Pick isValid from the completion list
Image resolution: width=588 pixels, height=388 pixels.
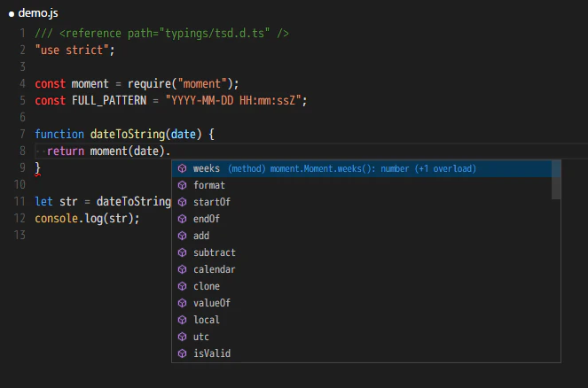pos(362,353)
